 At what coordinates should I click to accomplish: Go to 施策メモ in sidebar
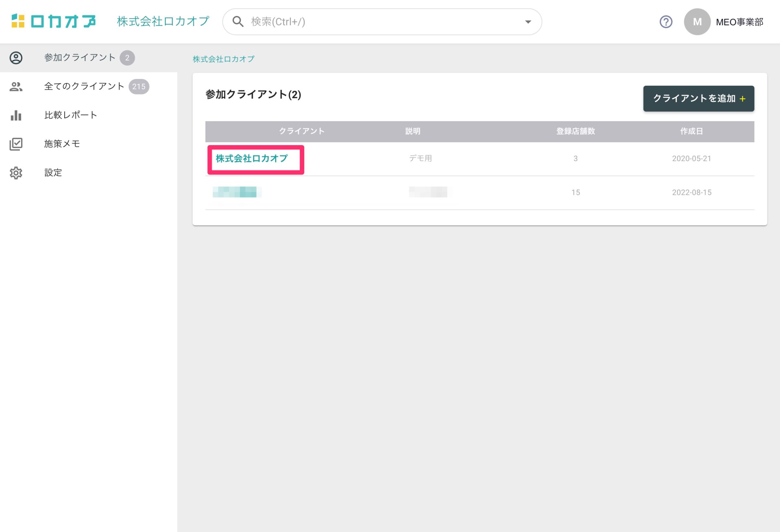click(x=62, y=144)
